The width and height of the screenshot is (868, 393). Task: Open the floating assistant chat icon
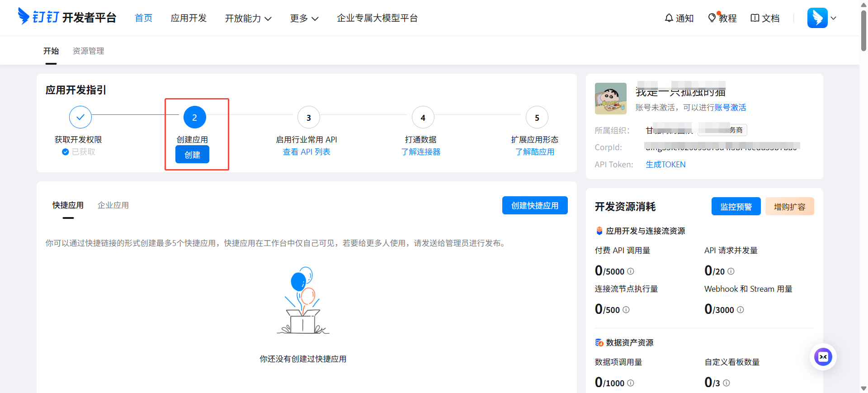click(x=823, y=357)
